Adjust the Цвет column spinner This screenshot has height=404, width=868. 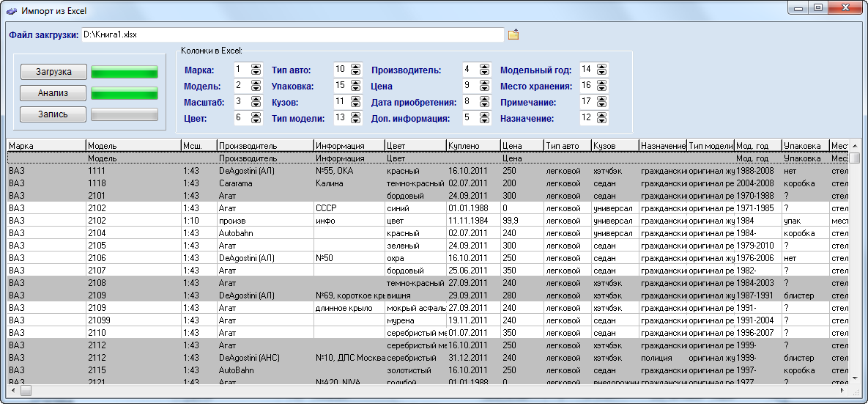pos(256,117)
